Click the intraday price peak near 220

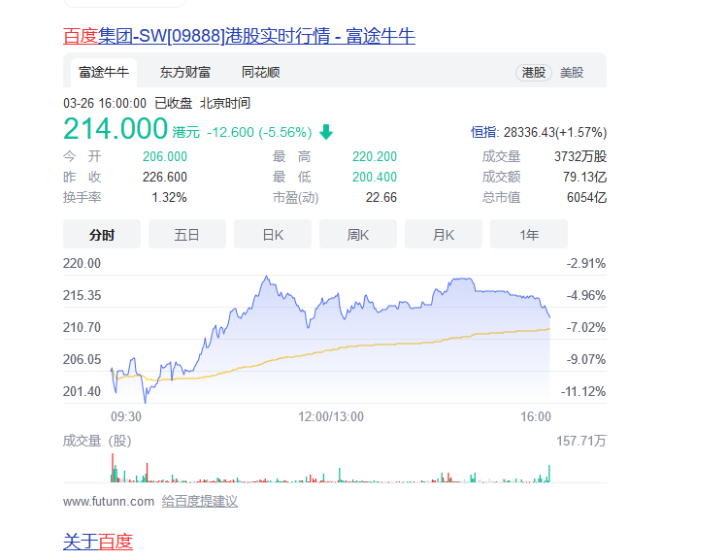point(267,278)
